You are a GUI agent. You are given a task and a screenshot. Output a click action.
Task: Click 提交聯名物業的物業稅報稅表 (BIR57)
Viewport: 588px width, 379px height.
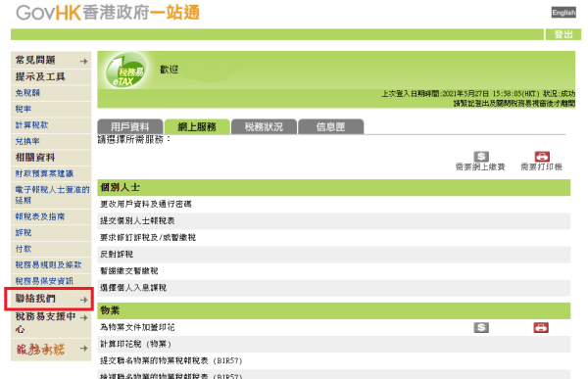171,360
